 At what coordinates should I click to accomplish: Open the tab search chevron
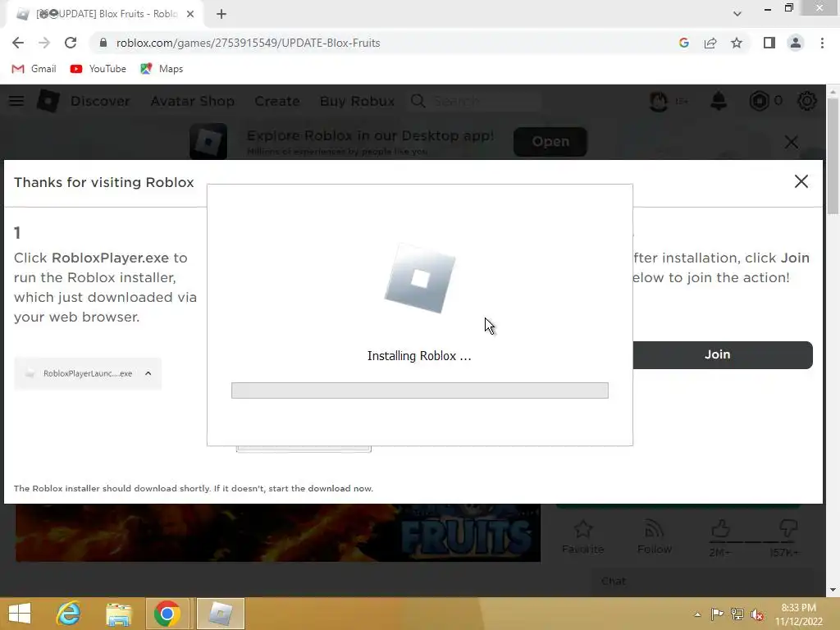click(x=737, y=14)
